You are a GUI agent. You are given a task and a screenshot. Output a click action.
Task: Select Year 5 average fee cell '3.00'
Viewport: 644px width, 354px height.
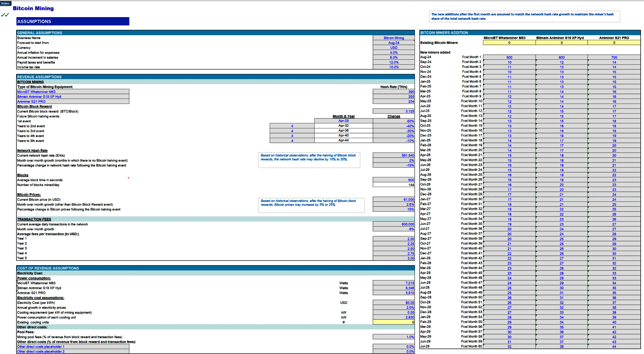coord(394,258)
